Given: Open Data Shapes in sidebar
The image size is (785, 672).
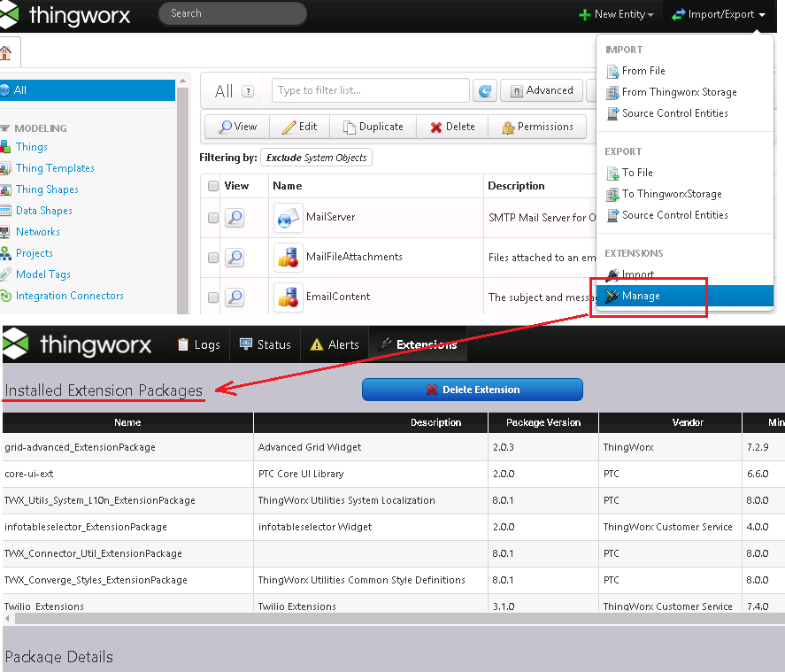Looking at the screenshot, I should [44, 211].
